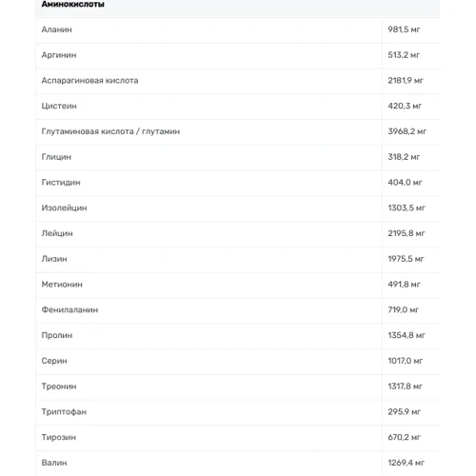Click Глутаминовая кислота / глутамин label
The image size is (476, 476).
click(x=110, y=131)
